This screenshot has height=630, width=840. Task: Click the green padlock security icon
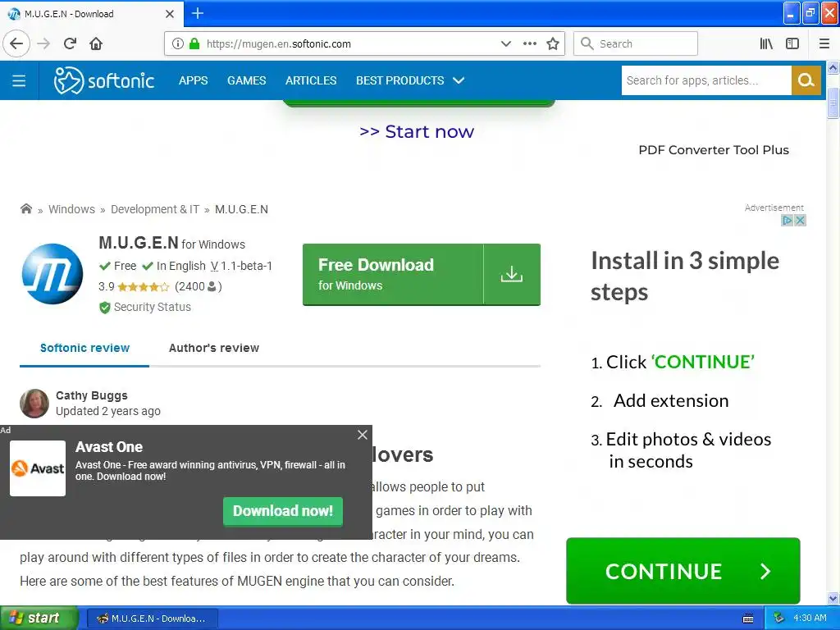194,43
